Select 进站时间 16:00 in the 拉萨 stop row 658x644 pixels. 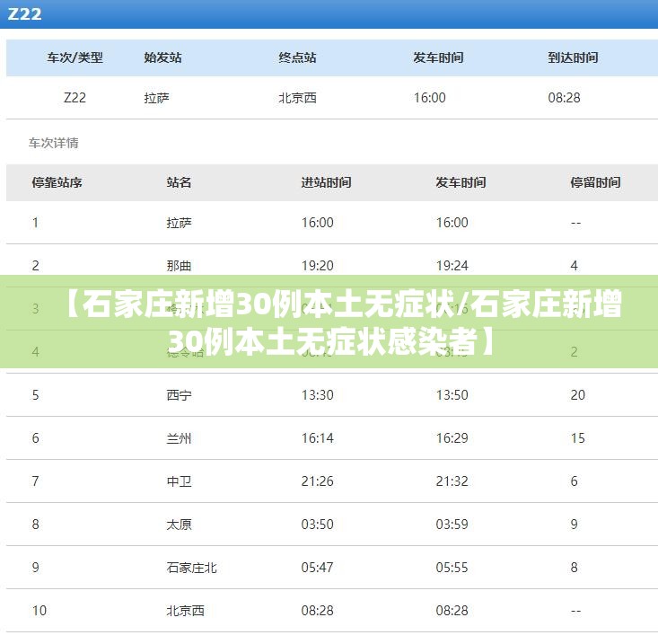coord(318,223)
